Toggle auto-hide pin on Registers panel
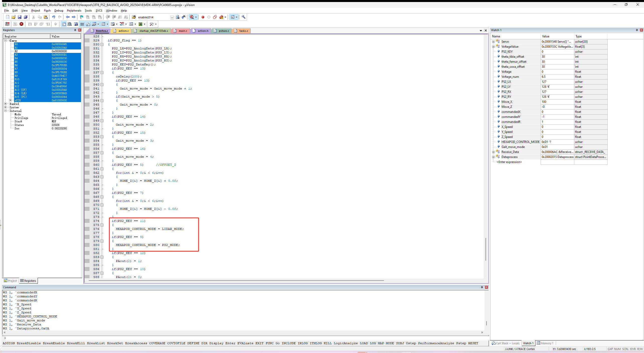The image size is (644, 353). point(75,30)
